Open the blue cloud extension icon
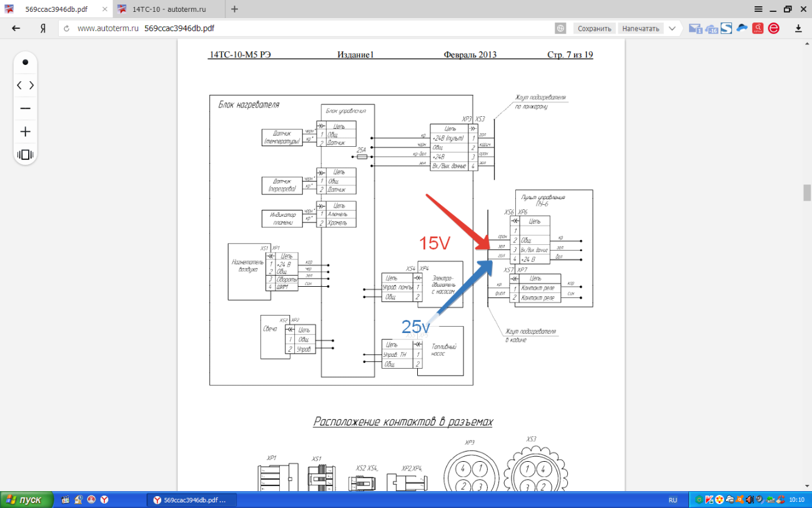 point(742,28)
